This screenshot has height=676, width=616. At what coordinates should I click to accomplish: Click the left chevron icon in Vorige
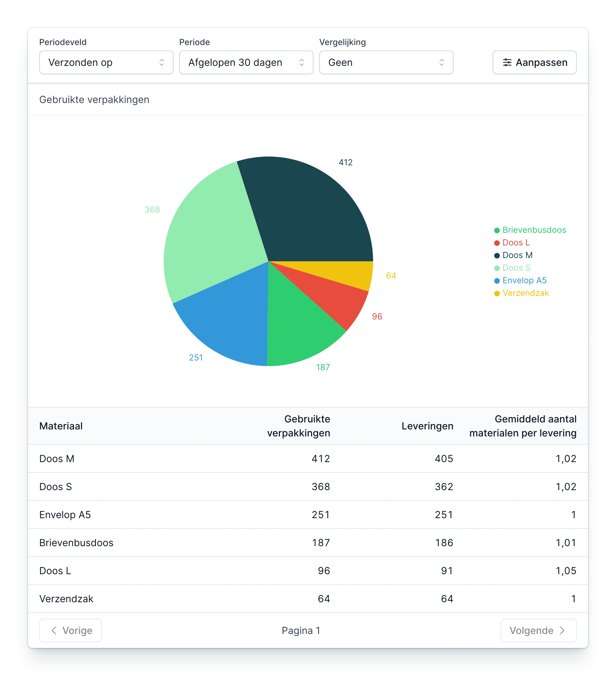pyautogui.click(x=54, y=630)
